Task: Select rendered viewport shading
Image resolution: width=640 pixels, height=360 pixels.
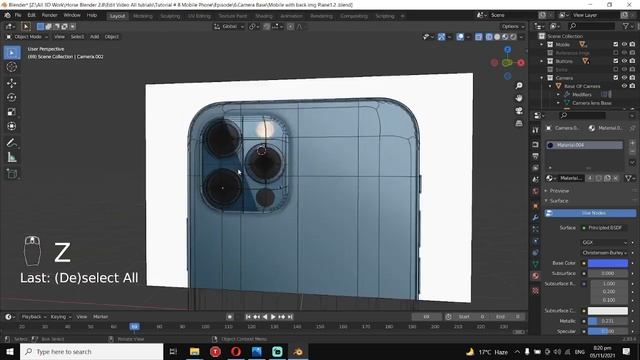Action: click(513, 37)
